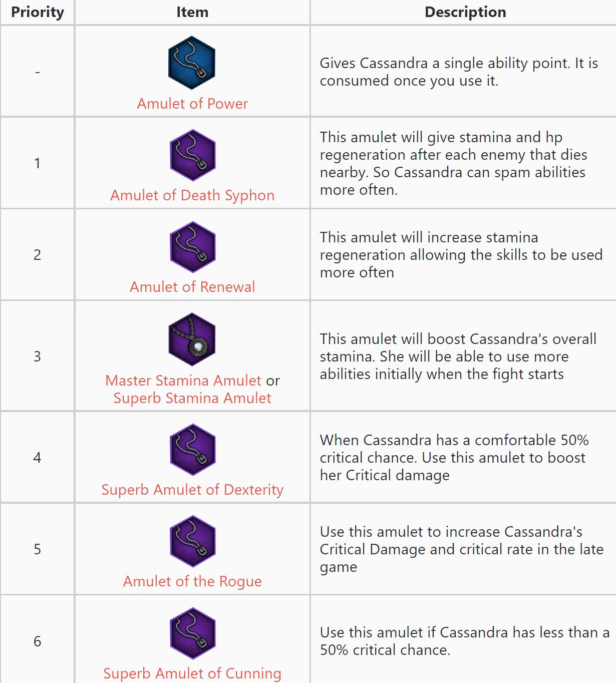Click the blue Amulet of Power icon
Viewport: 616px width, 683px height.
click(192, 63)
